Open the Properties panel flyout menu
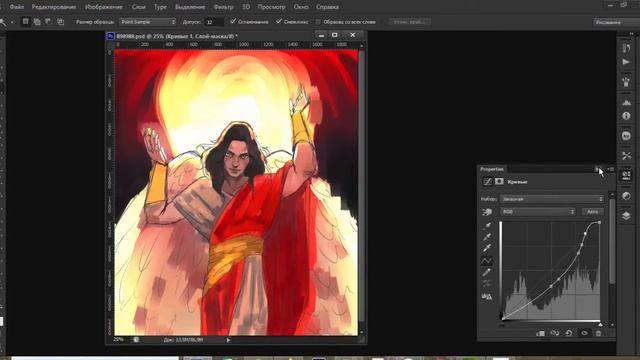The width and height of the screenshot is (640, 360). pyautogui.click(x=610, y=169)
